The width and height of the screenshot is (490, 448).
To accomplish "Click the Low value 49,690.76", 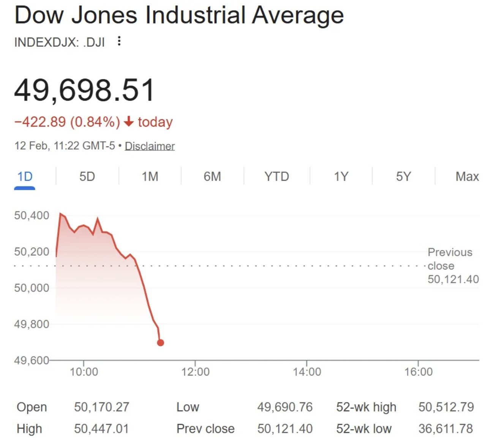I will 285,407.
